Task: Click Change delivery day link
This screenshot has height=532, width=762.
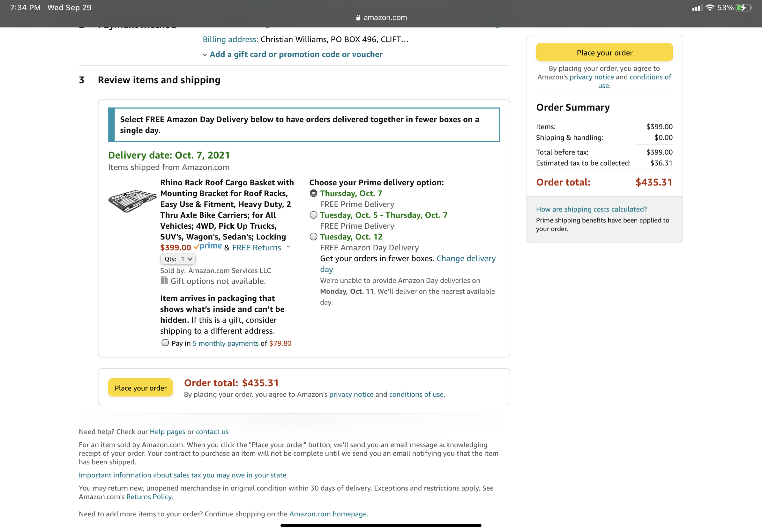Action: (x=407, y=264)
